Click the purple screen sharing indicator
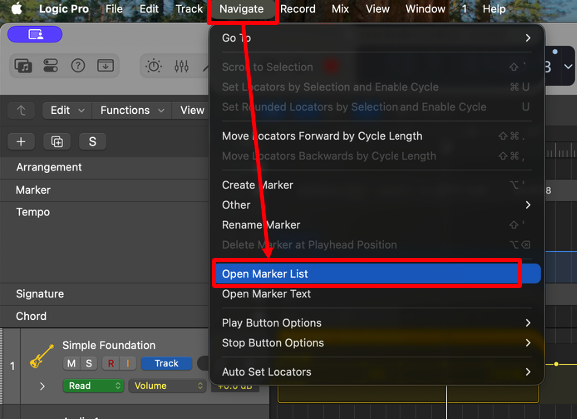Image resolution: width=577 pixels, height=419 pixels. 35,35
